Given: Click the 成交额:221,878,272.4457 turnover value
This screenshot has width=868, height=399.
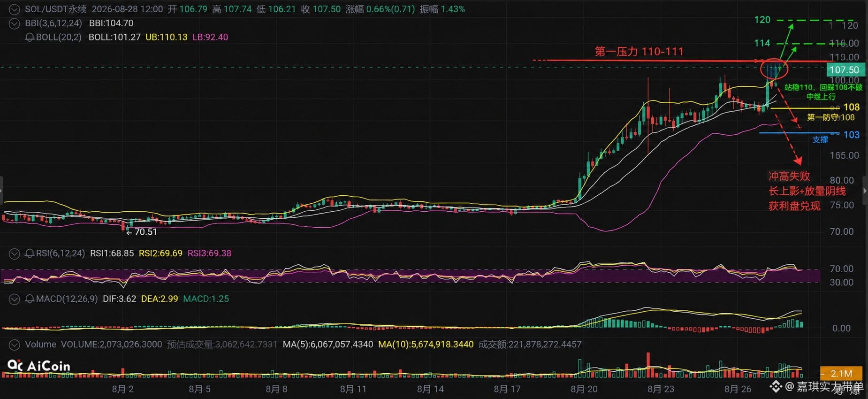Looking at the screenshot, I should pyautogui.click(x=530, y=345).
